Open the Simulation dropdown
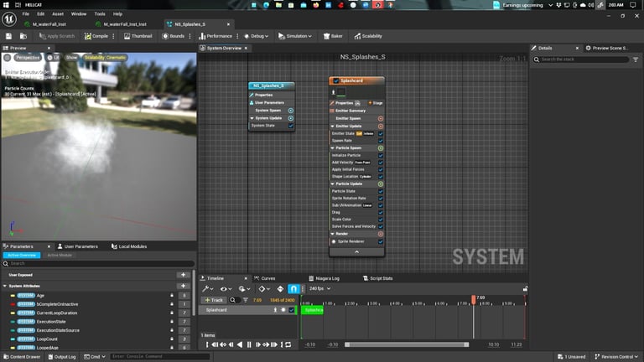The height and width of the screenshot is (362, 644). pos(295,36)
